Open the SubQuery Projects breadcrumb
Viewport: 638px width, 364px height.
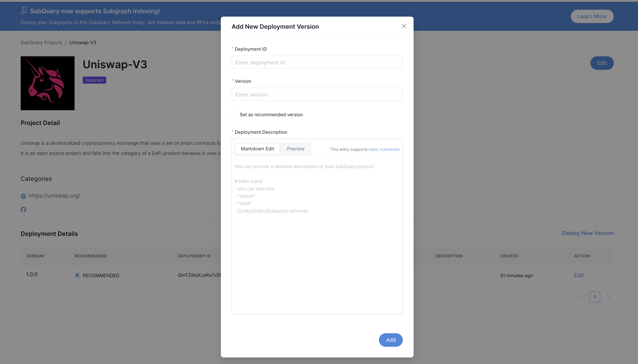coord(41,42)
